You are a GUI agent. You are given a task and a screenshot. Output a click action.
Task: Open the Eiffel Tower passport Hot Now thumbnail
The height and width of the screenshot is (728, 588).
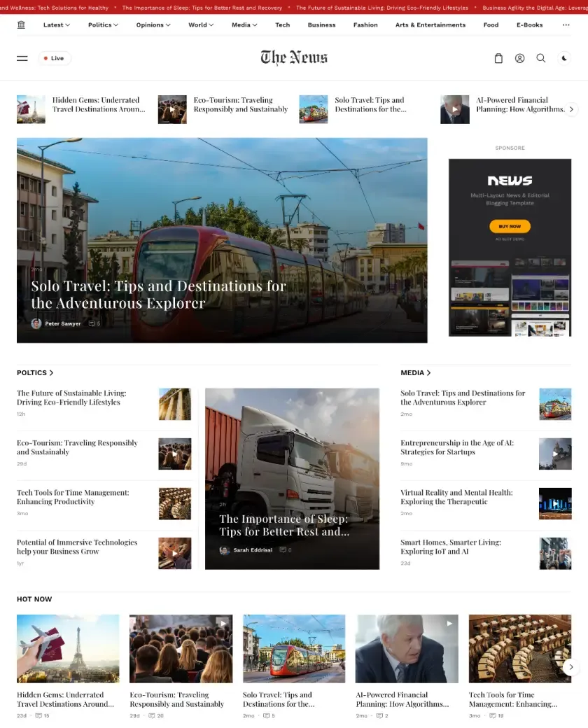pos(68,648)
